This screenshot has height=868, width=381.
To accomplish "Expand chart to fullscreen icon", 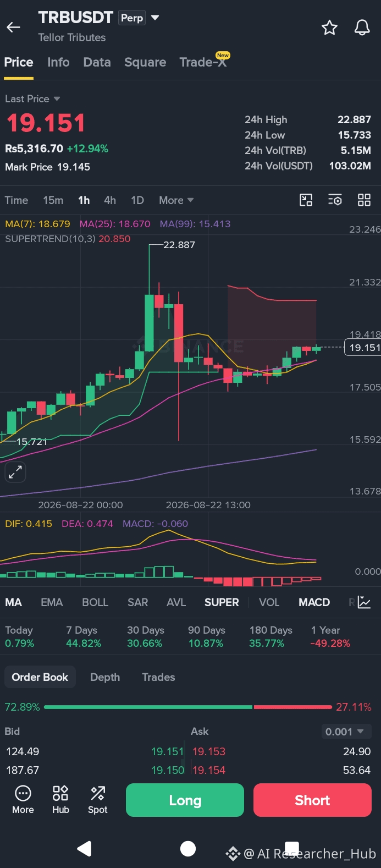I will tap(15, 471).
